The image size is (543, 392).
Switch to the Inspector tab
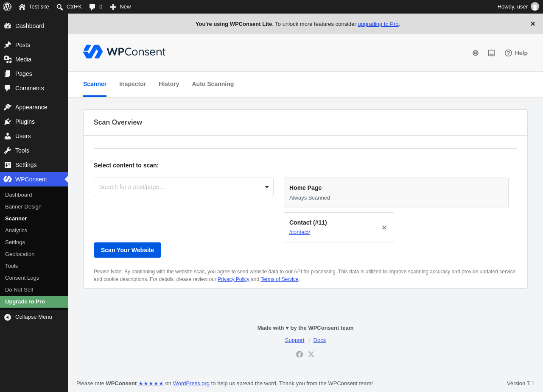(132, 84)
